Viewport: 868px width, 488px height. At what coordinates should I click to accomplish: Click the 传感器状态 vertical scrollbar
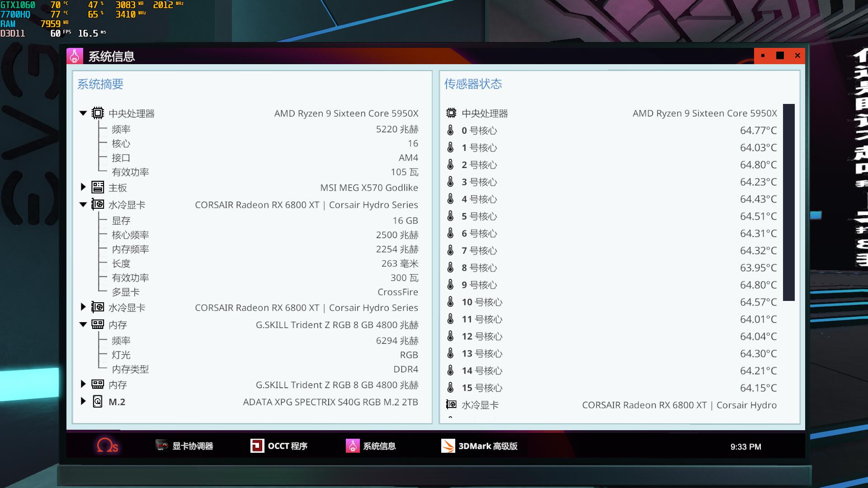pos(788,202)
